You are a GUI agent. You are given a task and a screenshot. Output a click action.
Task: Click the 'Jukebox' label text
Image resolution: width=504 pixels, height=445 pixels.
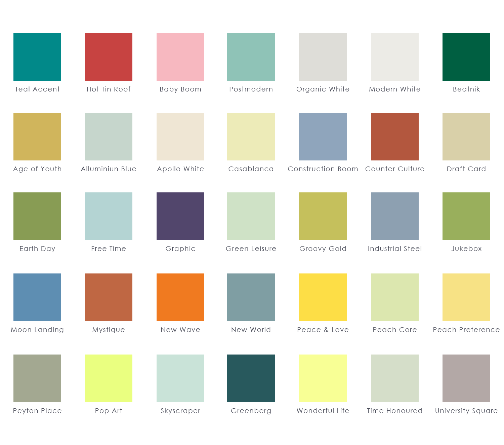point(466,249)
